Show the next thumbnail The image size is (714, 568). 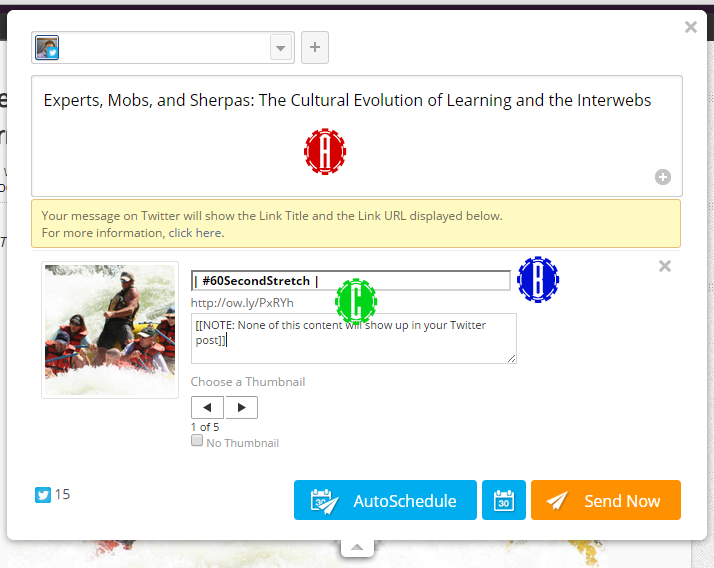coord(241,407)
